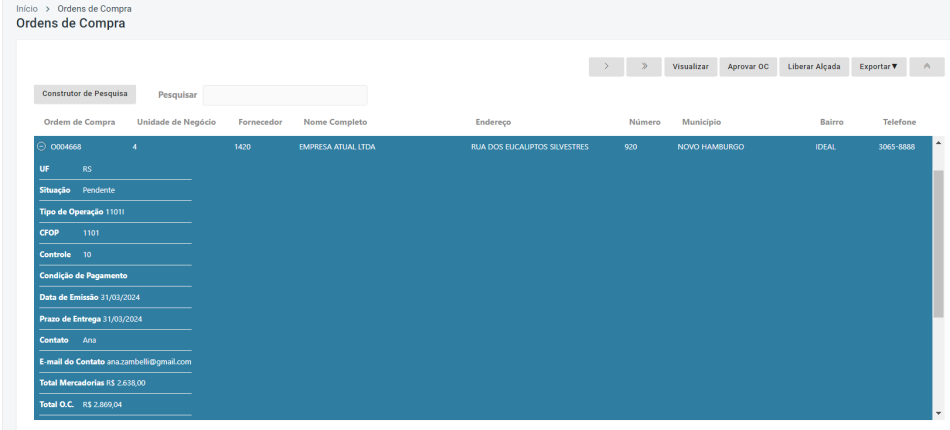Sort by Número column header
This screenshot has width=950, height=430.
pyautogui.click(x=645, y=122)
